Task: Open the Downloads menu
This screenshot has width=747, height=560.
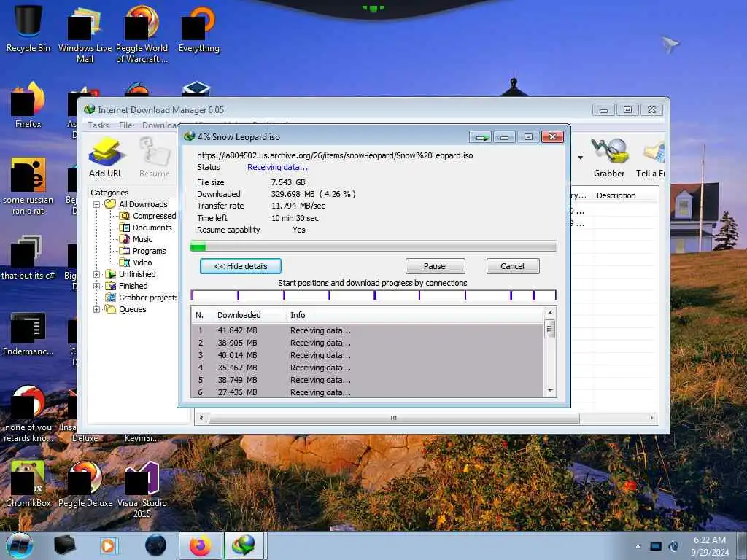Action: point(160,125)
